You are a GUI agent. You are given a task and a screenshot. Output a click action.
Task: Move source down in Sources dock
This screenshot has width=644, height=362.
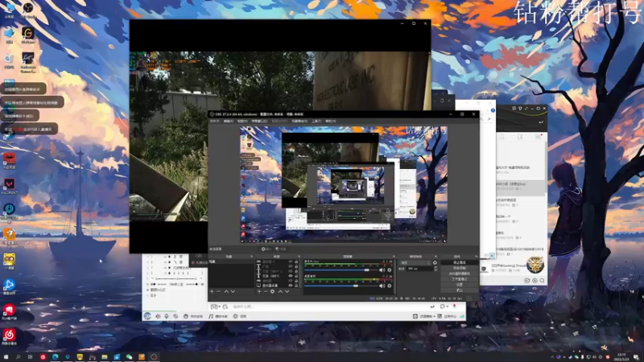tap(287, 291)
